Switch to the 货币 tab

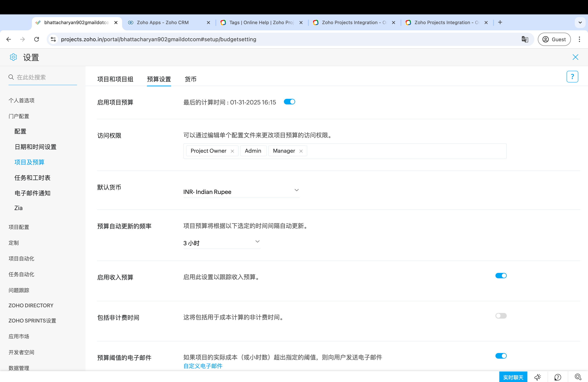pos(191,79)
